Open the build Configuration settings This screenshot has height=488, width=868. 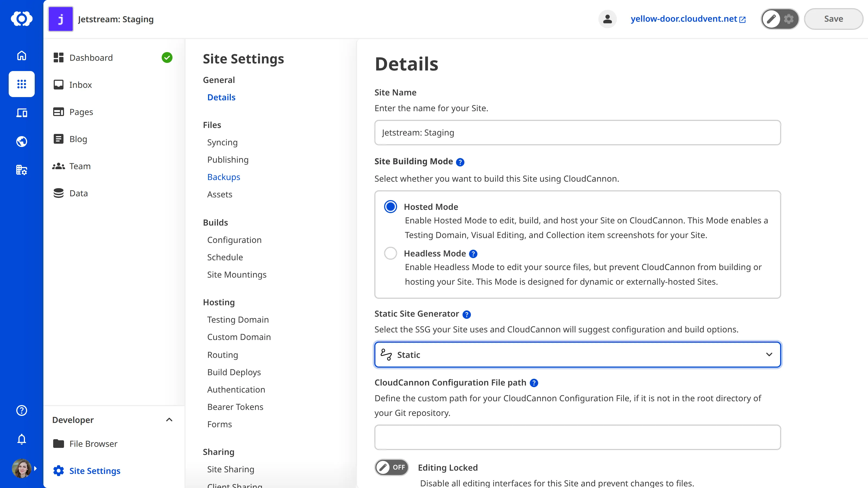pos(234,240)
